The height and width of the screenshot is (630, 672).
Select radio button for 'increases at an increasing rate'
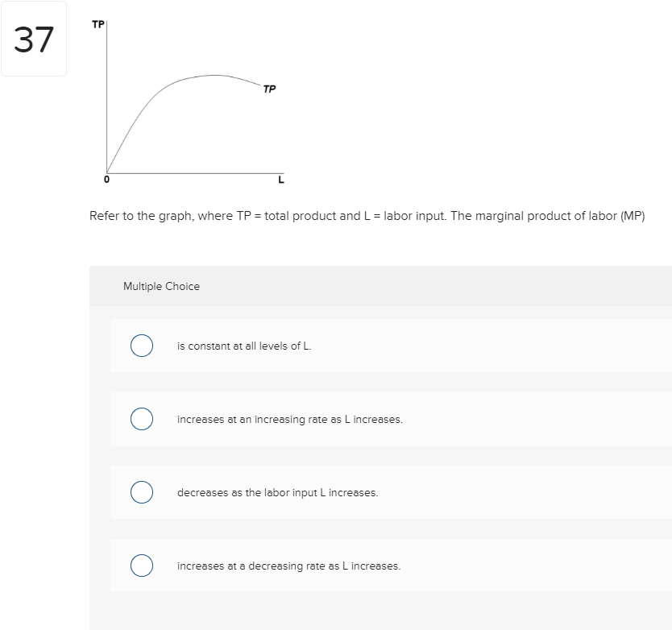tap(142, 419)
